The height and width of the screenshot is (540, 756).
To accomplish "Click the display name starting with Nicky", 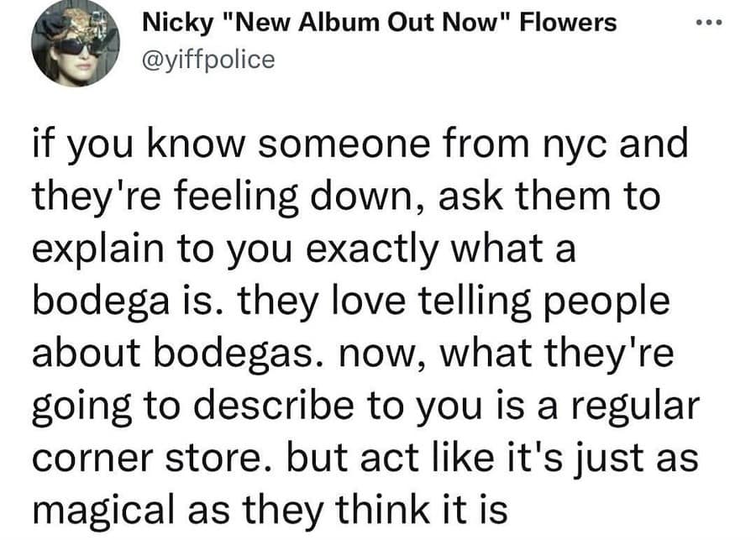I will [380, 23].
